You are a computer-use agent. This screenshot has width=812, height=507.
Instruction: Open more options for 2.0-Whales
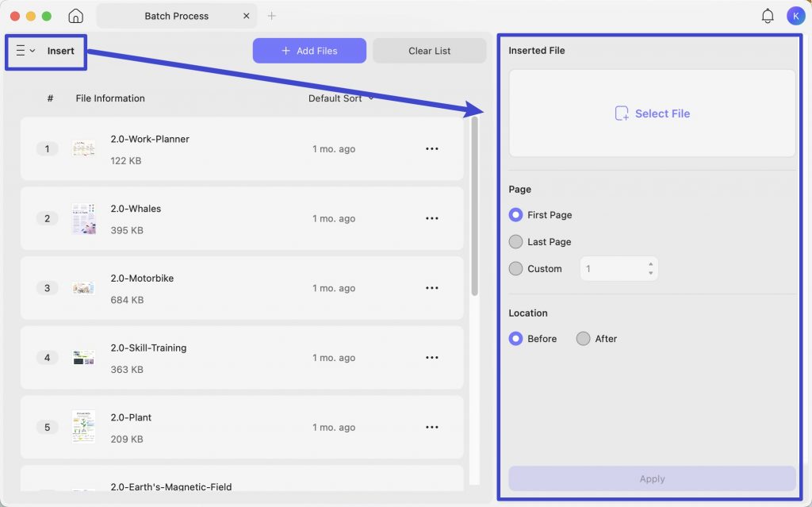(x=432, y=218)
